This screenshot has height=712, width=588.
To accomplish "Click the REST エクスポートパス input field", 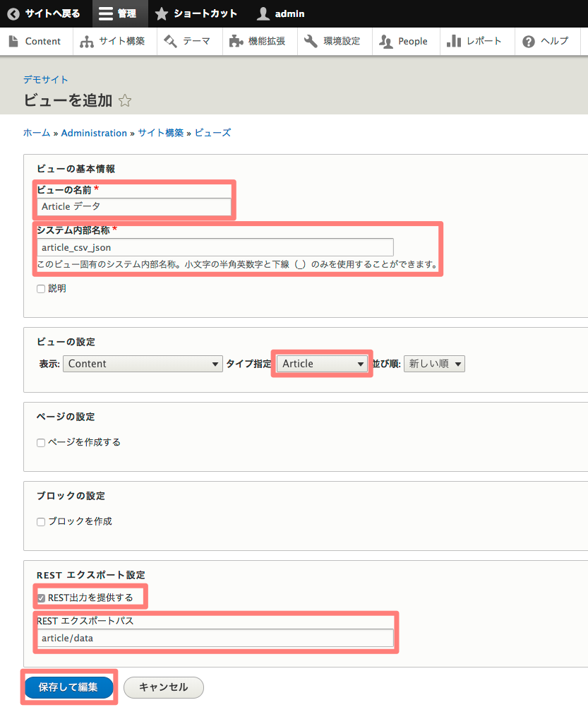I will (x=215, y=638).
